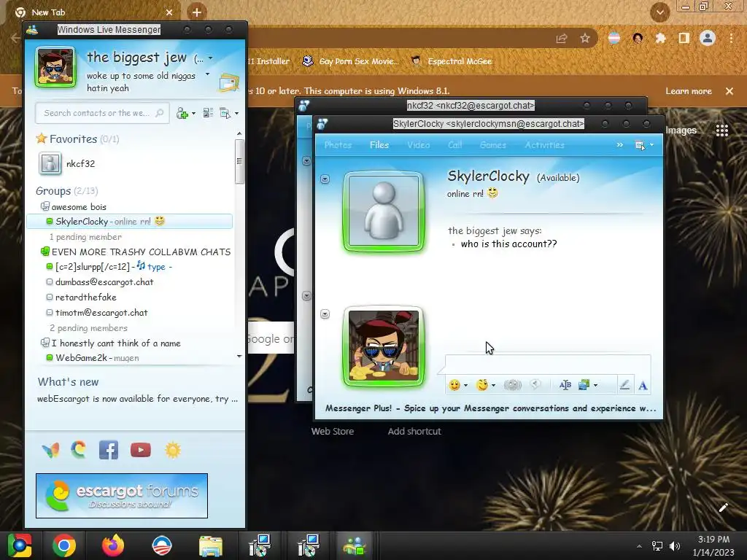Click the Chrome share page icon
This screenshot has width=747, height=560.
[562, 39]
